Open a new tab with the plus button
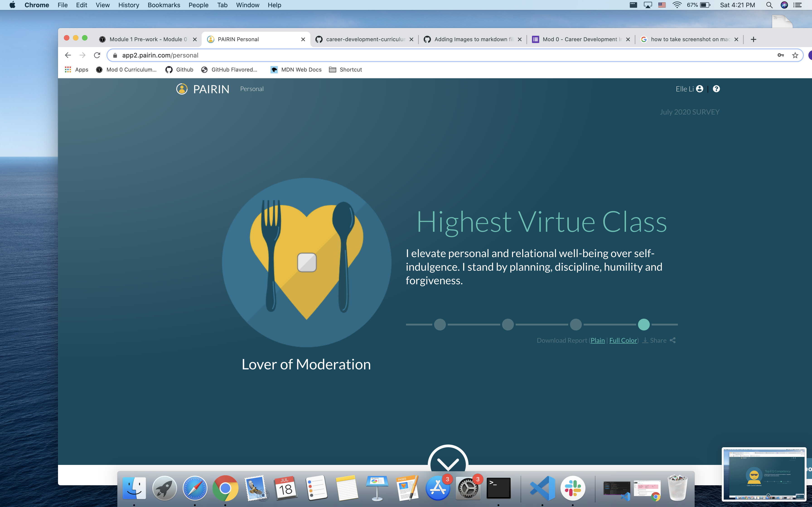Screen dimensions: 812x507 click(753, 39)
